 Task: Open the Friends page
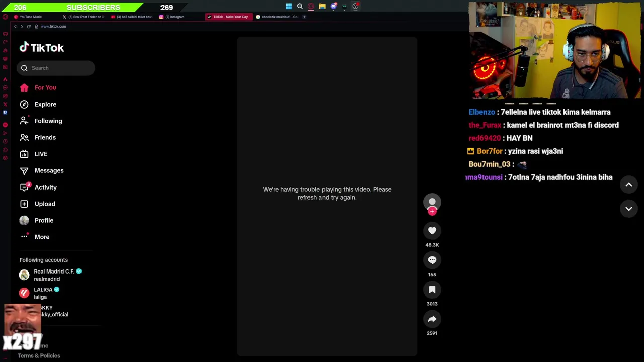[x=38, y=137]
